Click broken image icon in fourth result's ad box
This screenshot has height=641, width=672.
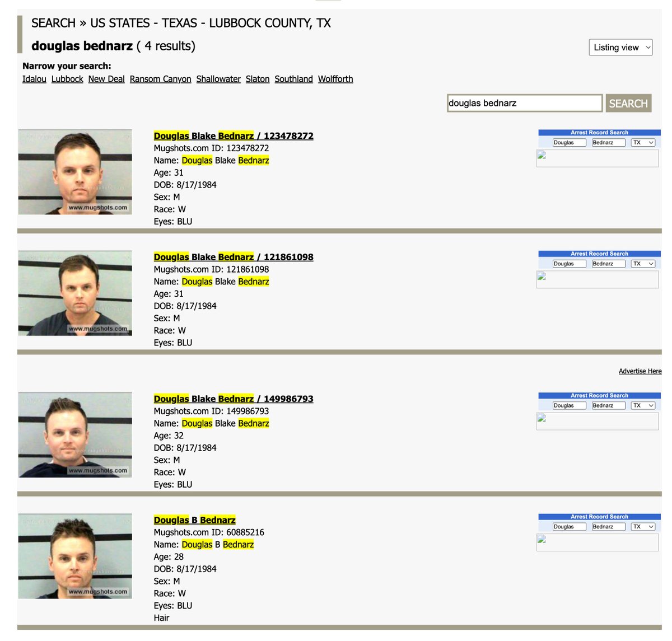coord(542,539)
